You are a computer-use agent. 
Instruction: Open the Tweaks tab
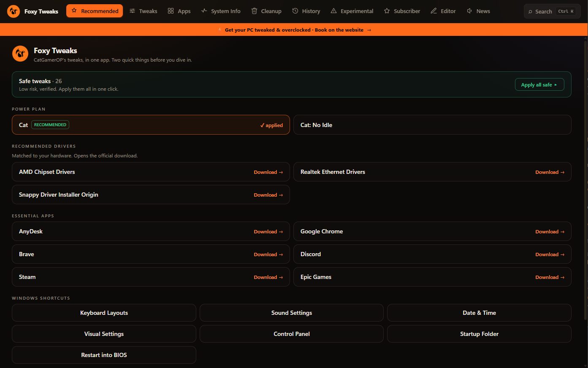pyautogui.click(x=143, y=11)
